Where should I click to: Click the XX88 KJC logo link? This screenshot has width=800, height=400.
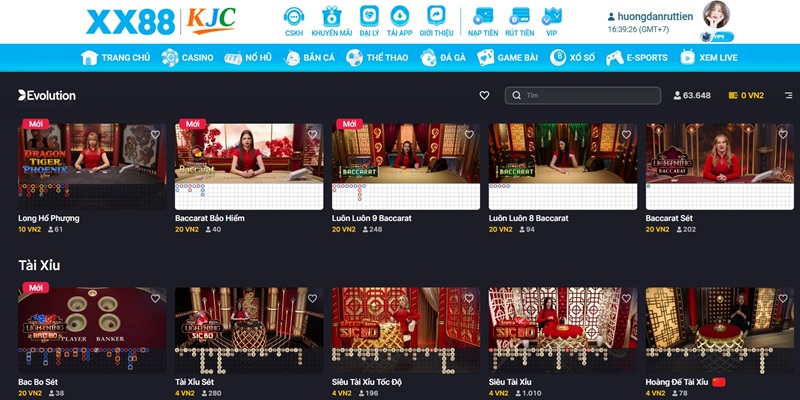(x=160, y=21)
